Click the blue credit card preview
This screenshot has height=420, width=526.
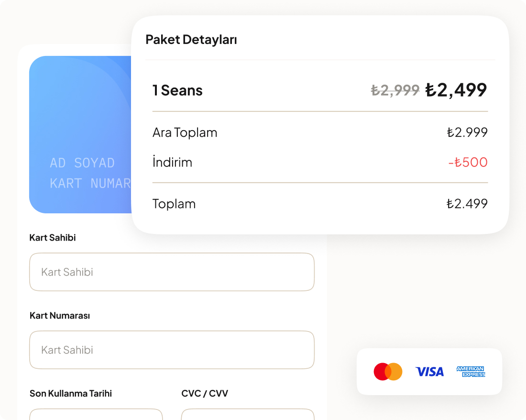[x=80, y=134]
